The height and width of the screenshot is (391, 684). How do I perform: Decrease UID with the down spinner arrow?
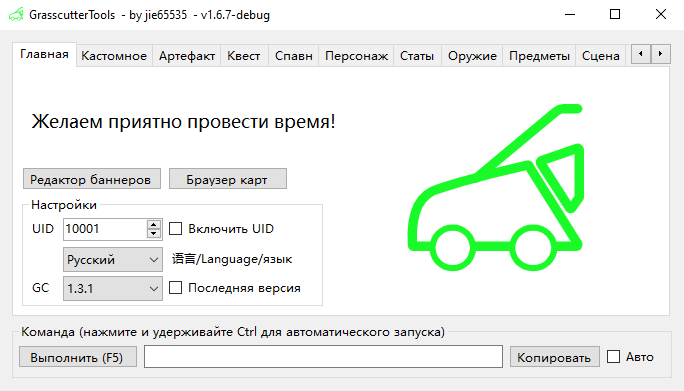coord(154,234)
